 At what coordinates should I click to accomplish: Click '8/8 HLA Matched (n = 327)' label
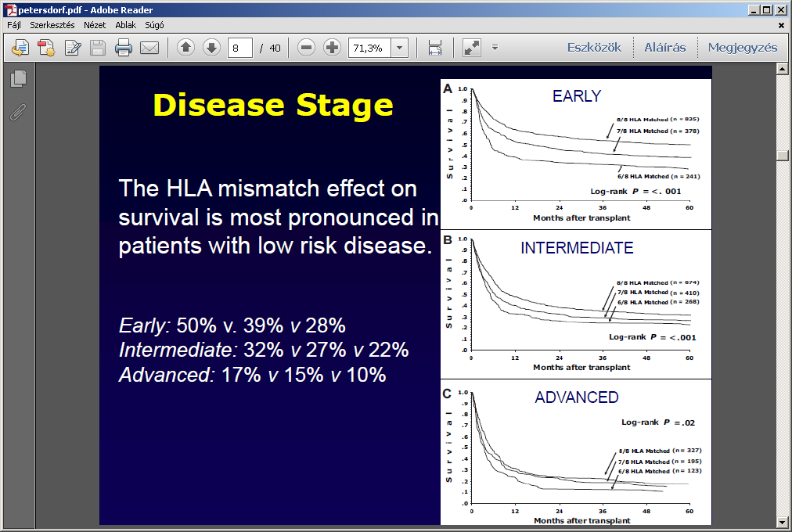661,451
